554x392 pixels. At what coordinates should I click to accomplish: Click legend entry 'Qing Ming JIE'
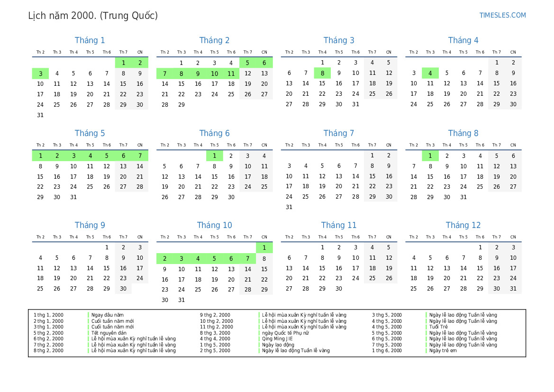pyautogui.click(x=277, y=338)
